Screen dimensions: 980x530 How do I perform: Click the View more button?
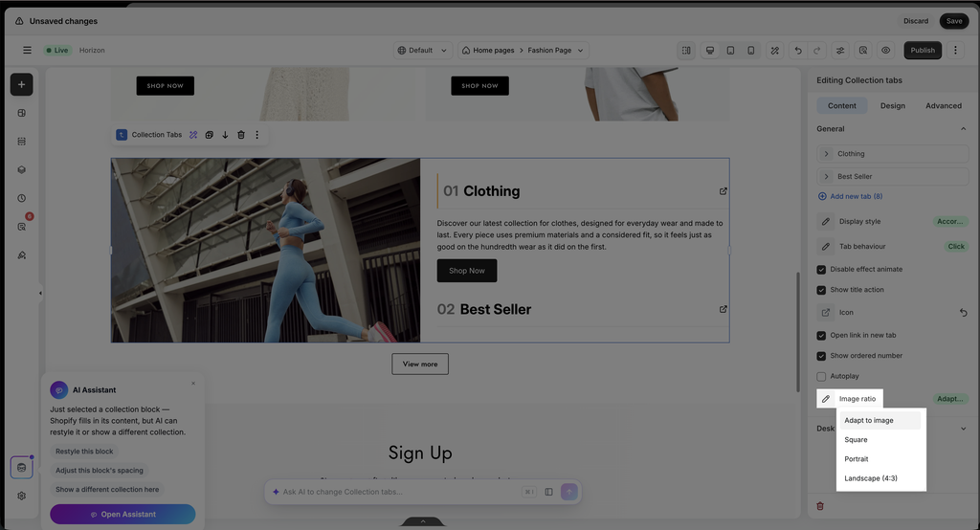[420, 364]
